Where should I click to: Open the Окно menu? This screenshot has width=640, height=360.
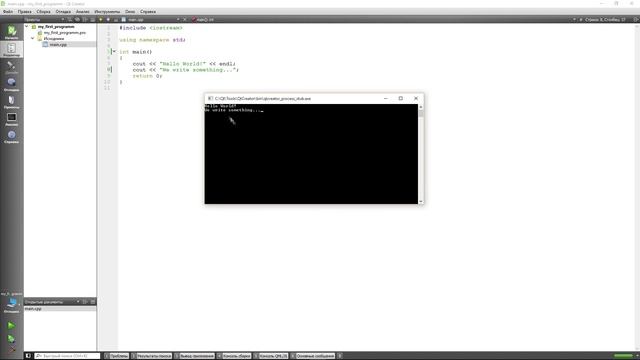point(130,12)
